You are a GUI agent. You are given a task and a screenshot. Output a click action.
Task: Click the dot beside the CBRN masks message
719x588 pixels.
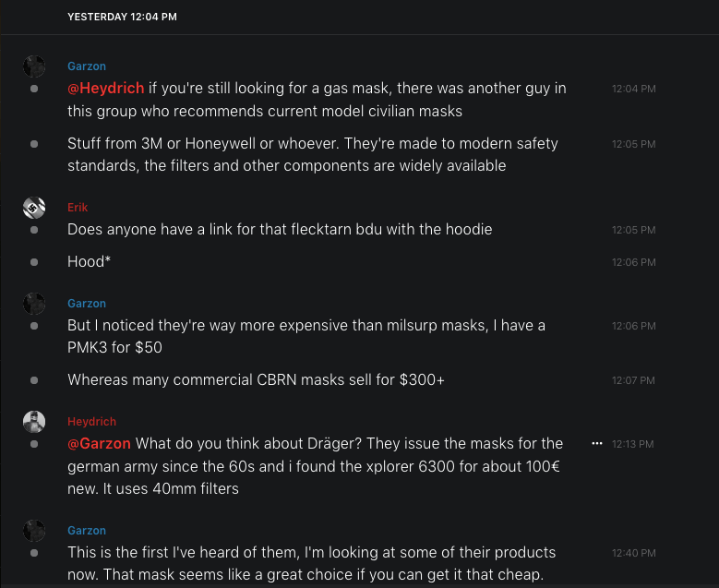pos(34,380)
